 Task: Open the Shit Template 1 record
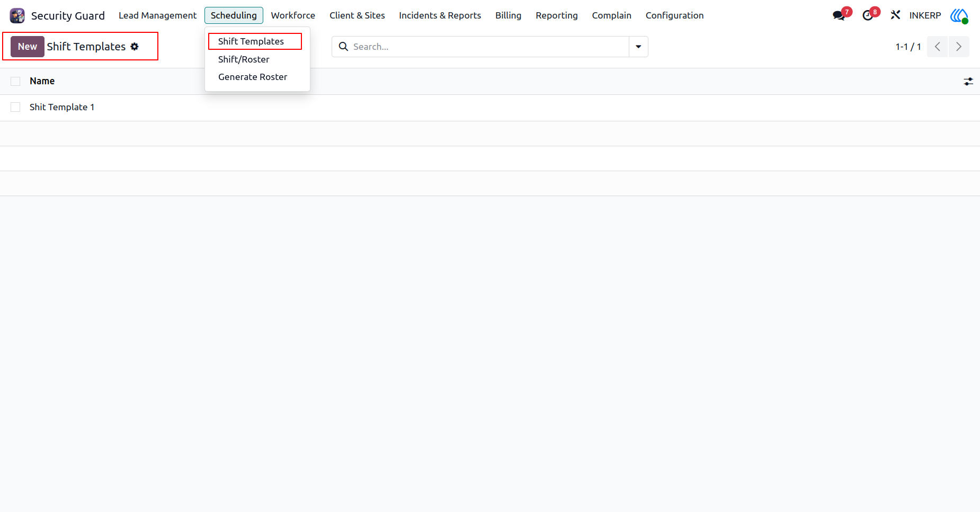(x=61, y=107)
